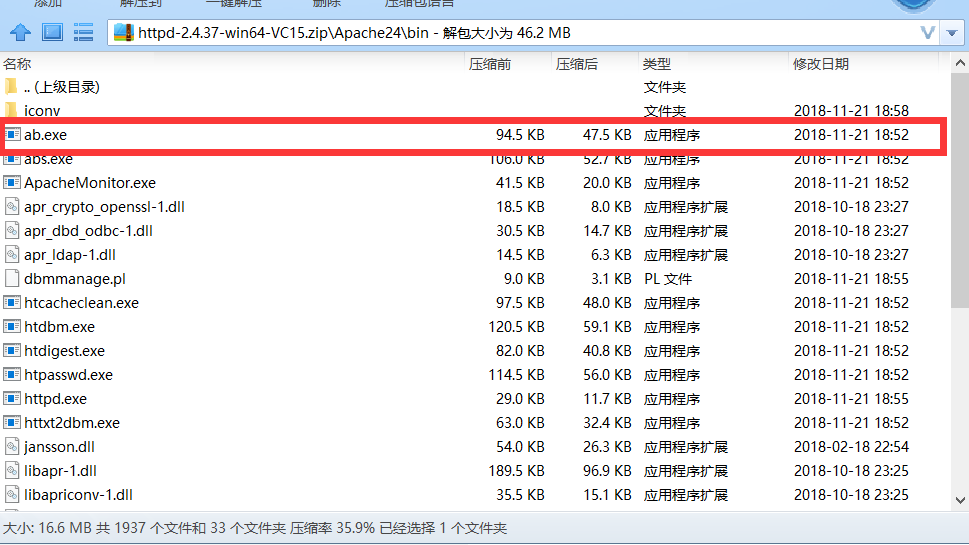
Task: Click the libapr-1.dll file name
Action: click(x=61, y=471)
